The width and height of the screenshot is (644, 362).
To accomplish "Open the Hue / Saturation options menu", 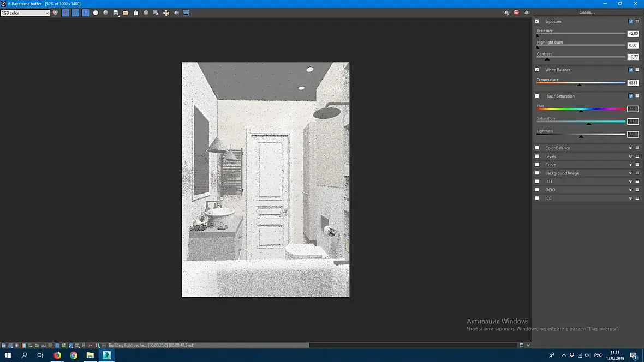I will click(x=637, y=96).
